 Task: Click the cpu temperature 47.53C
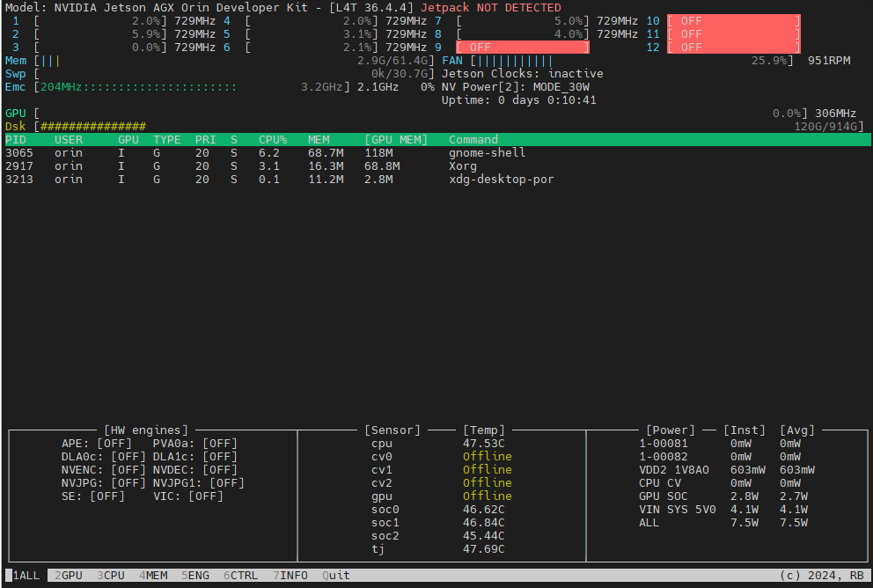[484, 444]
